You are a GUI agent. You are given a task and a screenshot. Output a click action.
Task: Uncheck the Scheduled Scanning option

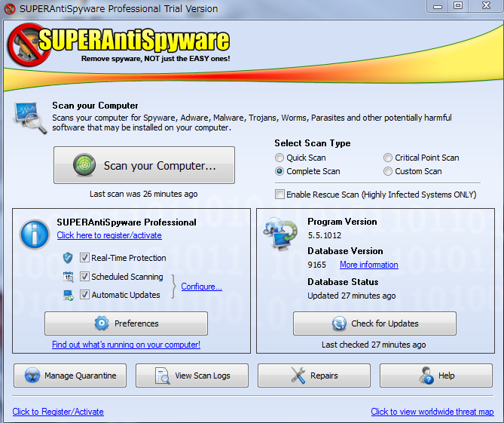[85, 277]
